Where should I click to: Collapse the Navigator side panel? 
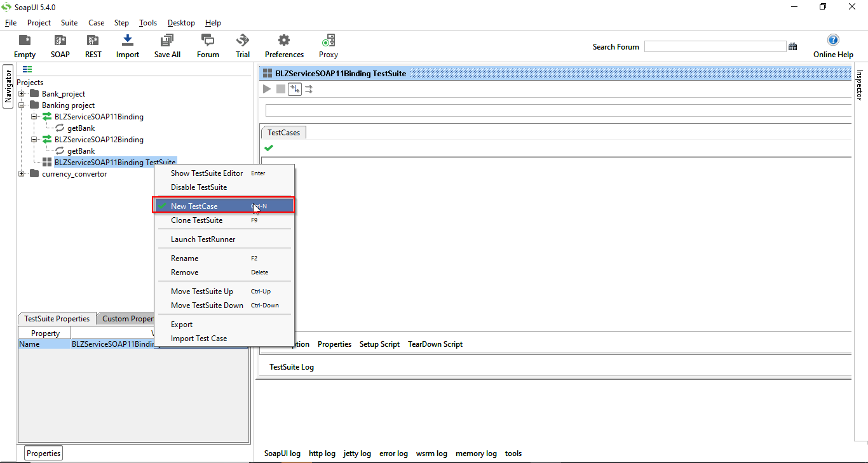pyautogui.click(x=7, y=86)
